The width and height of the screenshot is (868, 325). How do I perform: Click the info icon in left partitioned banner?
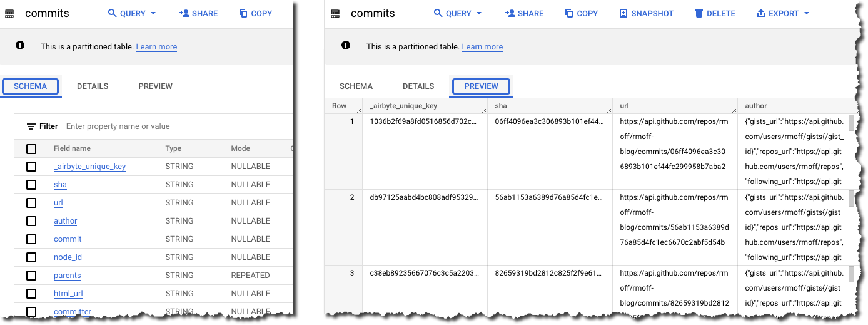pos(21,46)
